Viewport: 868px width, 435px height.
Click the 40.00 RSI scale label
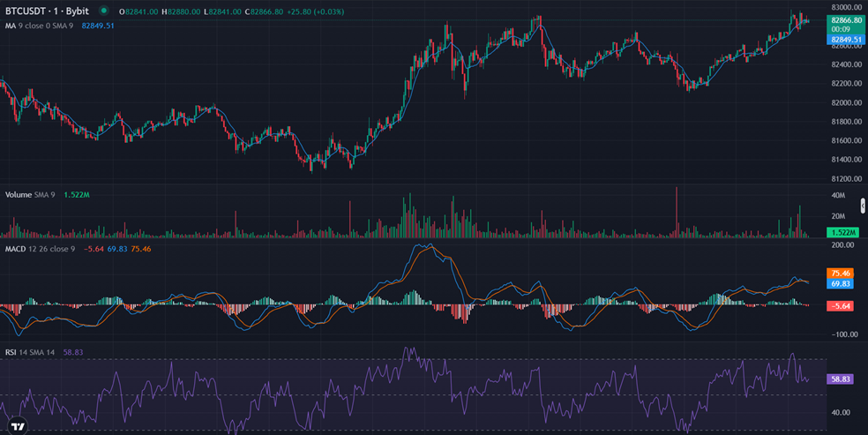tap(841, 412)
